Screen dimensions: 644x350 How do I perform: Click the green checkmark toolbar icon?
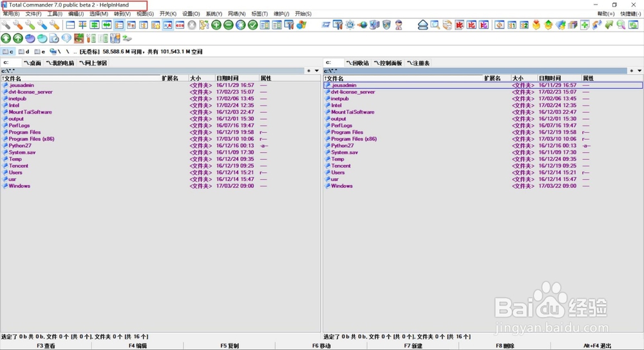pos(252,25)
